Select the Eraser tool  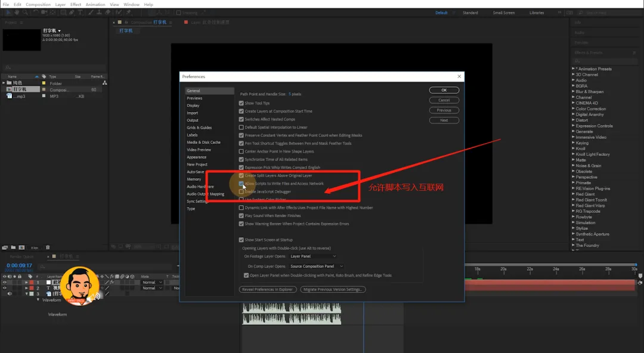pyautogui.click(x=107, y=13)
